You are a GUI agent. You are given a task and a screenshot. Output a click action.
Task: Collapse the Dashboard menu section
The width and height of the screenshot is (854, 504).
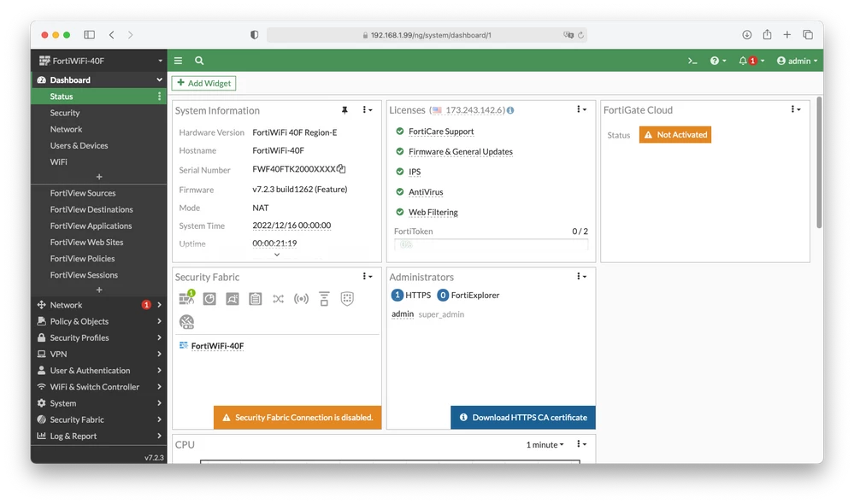coord(159,80)
